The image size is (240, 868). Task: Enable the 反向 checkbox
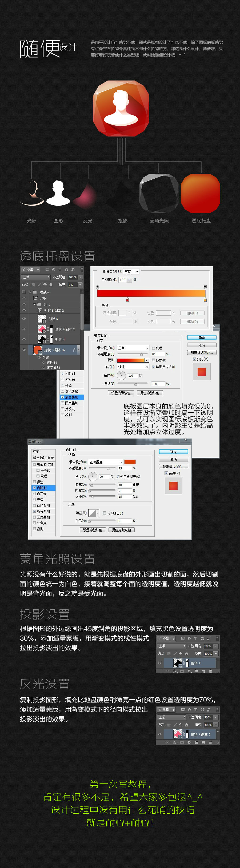click(153, 360)
